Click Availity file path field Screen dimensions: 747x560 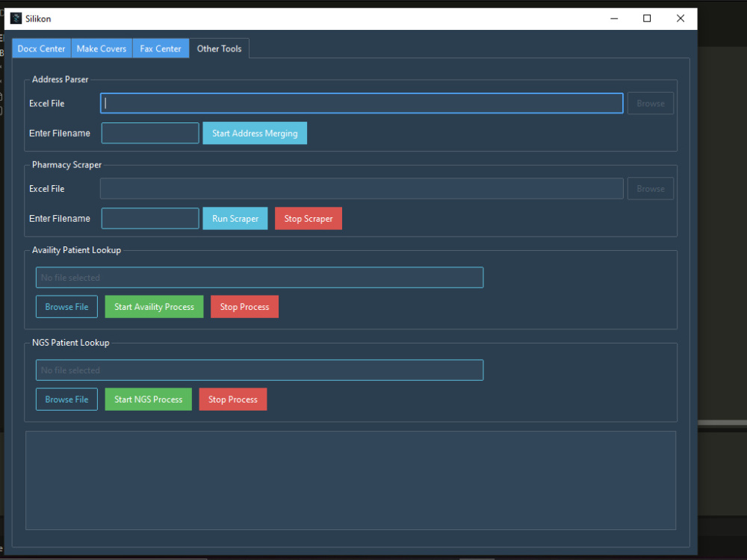point(260,278)
